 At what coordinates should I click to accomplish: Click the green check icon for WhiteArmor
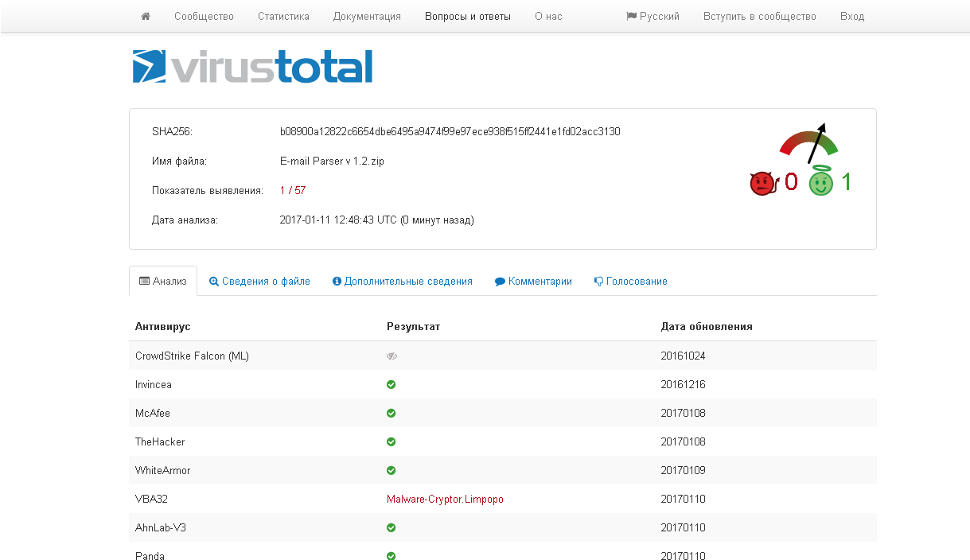tap(392, 471)
